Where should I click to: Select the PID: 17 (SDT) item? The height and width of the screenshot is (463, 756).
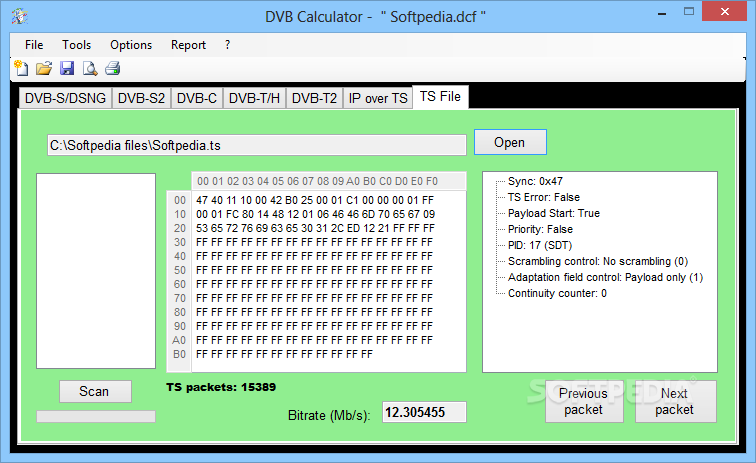click(x=540, y=245)
